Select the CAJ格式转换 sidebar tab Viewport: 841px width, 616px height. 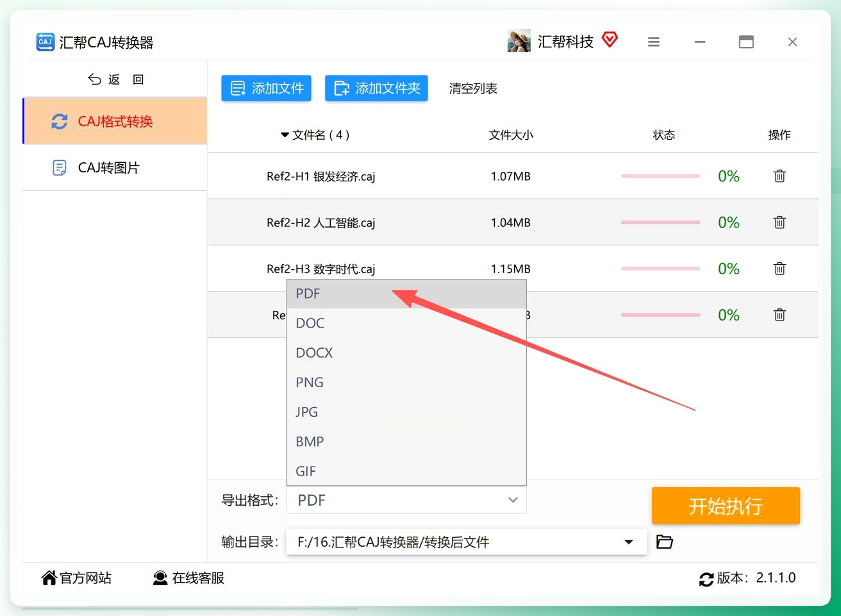(115, 121)
